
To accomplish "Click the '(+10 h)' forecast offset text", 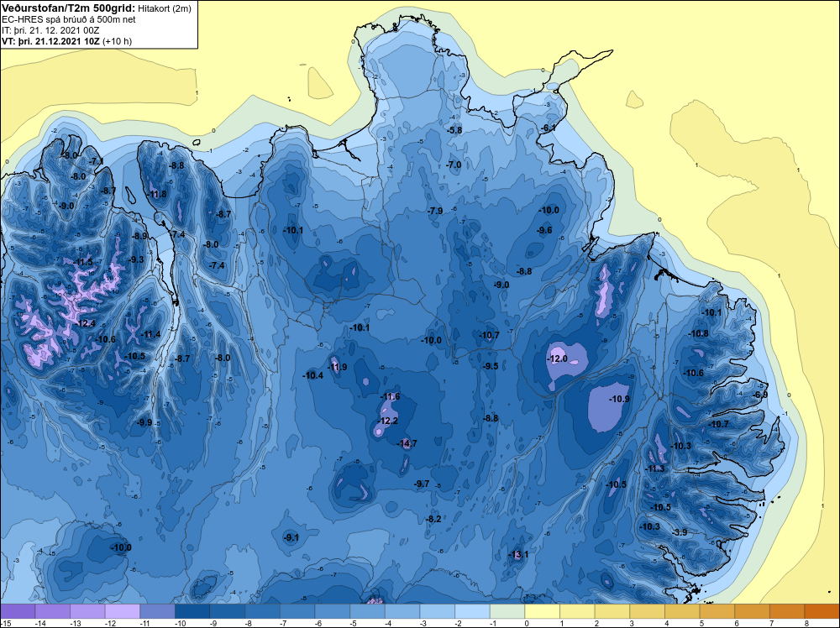I will (x=118, y=41).
